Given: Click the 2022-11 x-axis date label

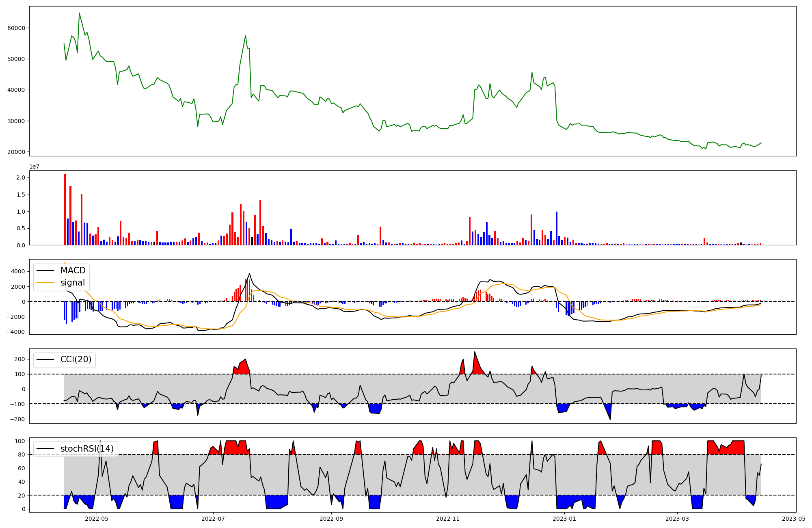Looking at the screenshot, I should [447, 519].
